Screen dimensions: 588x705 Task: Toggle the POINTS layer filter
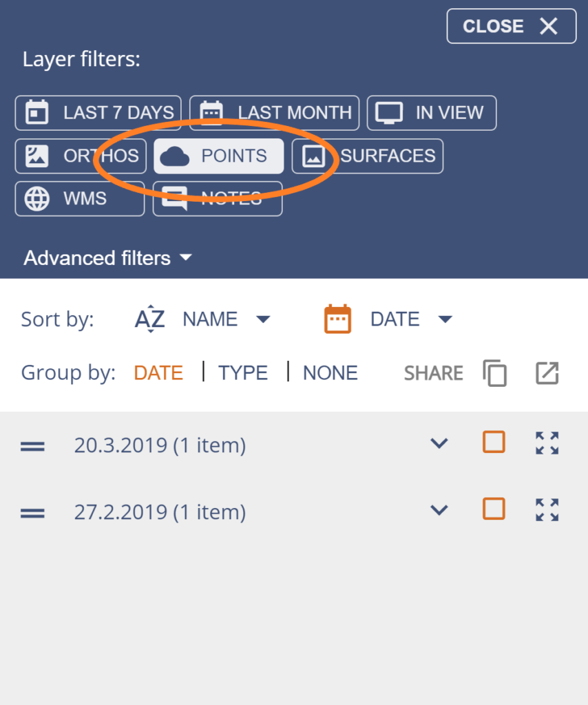[x=218, y=156]
